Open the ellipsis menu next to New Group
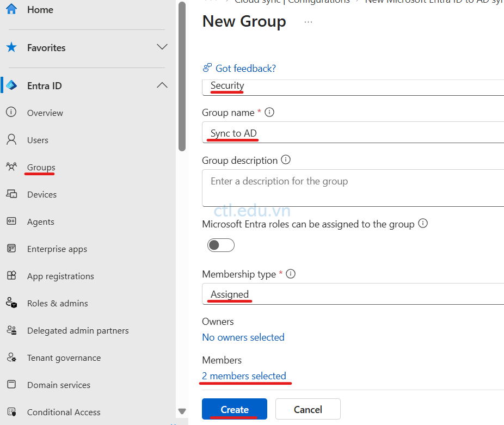 tap(308, 22)
